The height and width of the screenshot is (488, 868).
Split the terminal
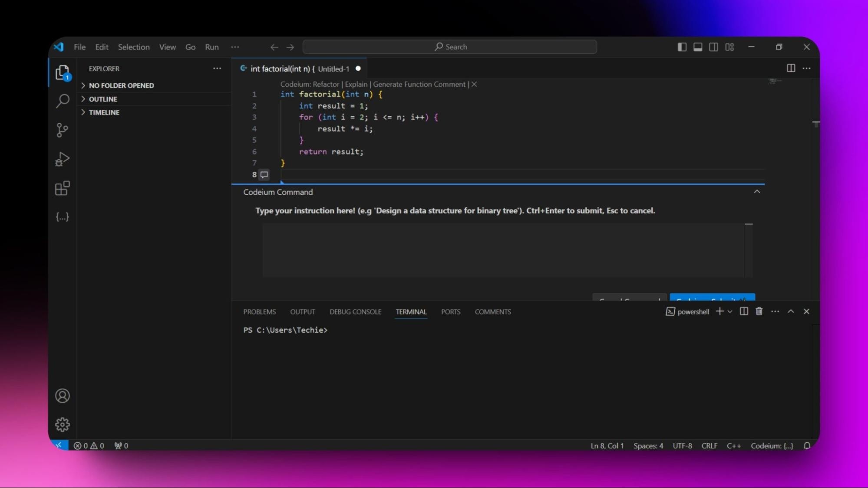coord(743,311)
